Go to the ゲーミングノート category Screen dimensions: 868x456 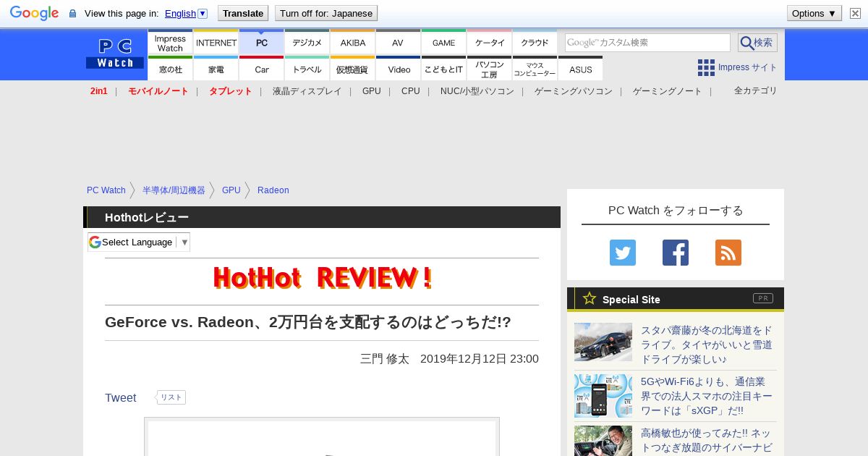tap(668, 91)
